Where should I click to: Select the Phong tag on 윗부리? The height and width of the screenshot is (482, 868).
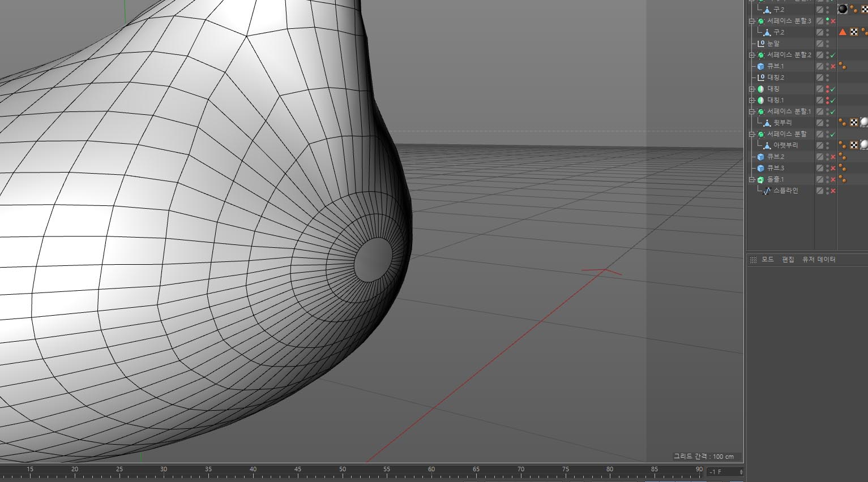843,123
